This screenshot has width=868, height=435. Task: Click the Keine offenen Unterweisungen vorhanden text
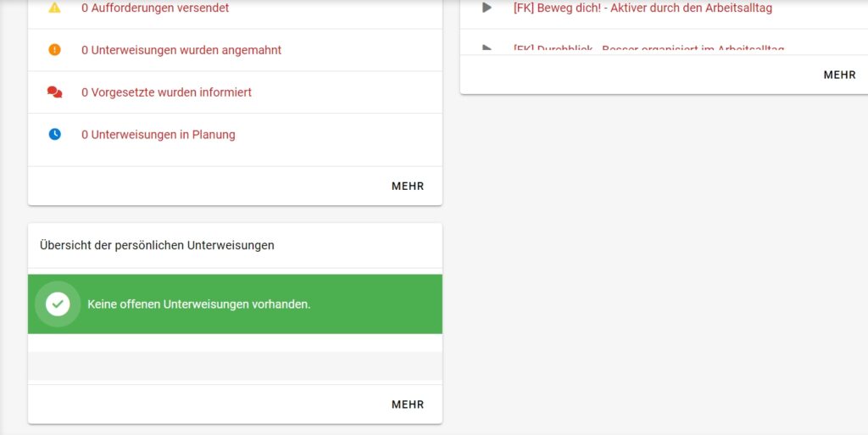pyautogui.click(x=199, y=304)
